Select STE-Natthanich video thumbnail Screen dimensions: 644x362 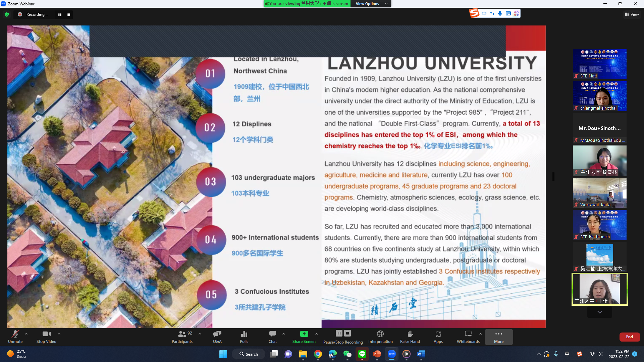pyautogui.click(x=600, y=225)
